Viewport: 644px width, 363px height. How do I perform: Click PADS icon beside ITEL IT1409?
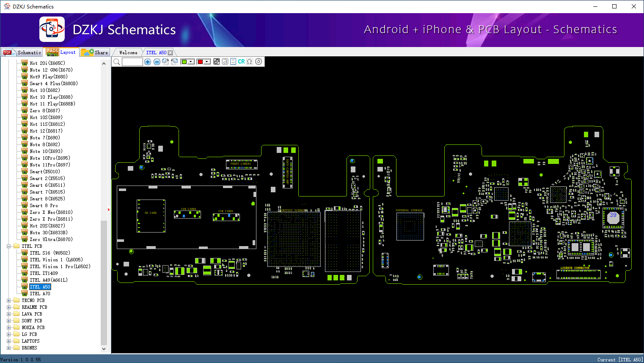(25, 273)
